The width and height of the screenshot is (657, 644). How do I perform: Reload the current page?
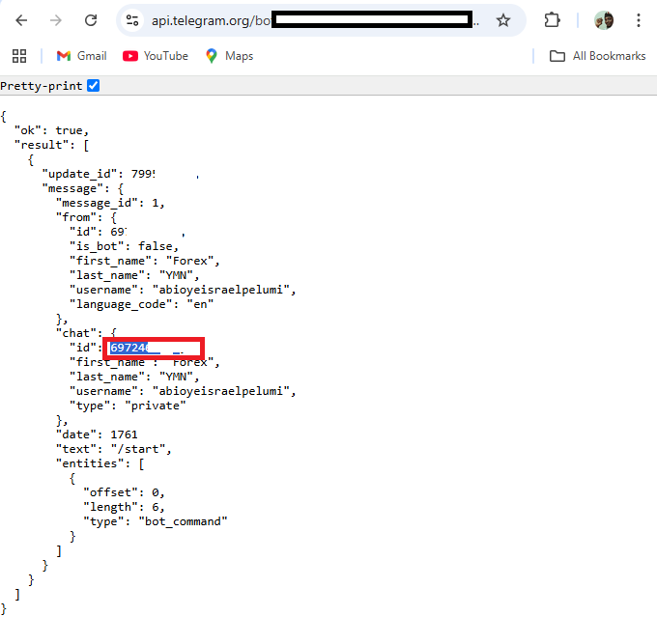91,20
